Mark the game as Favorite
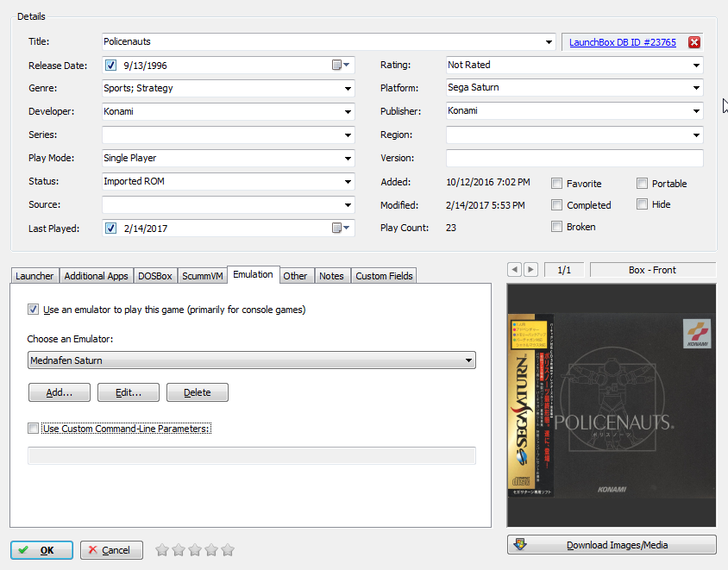The height and width of the screenshot is (570, 728). [556, 184]
